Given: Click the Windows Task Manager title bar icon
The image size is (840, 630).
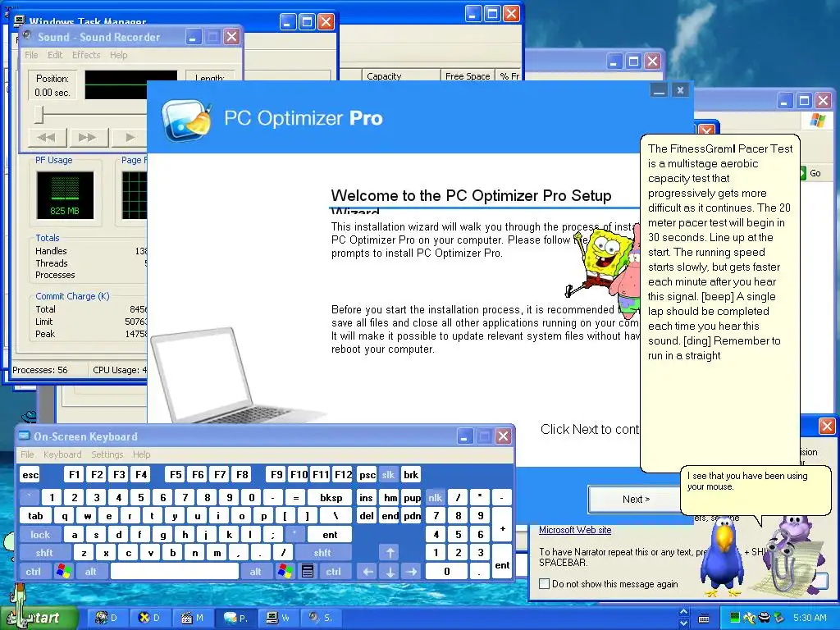Looking at the screenshot, I should click(20, 21).
